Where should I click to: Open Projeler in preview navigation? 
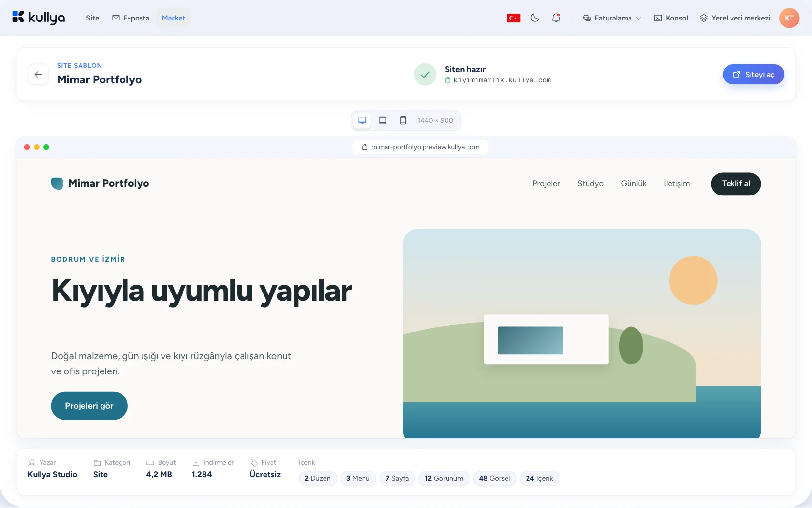(x=546, y=184)
